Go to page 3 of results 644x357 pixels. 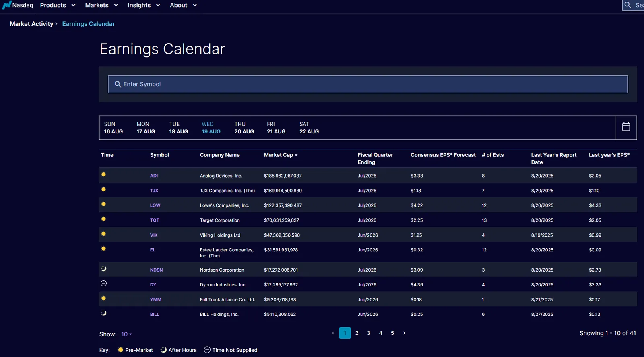[369, 333]
